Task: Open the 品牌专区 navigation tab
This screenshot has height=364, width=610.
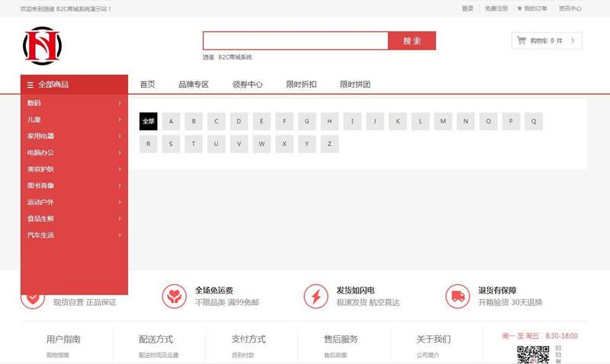Action: pos(194,85)
